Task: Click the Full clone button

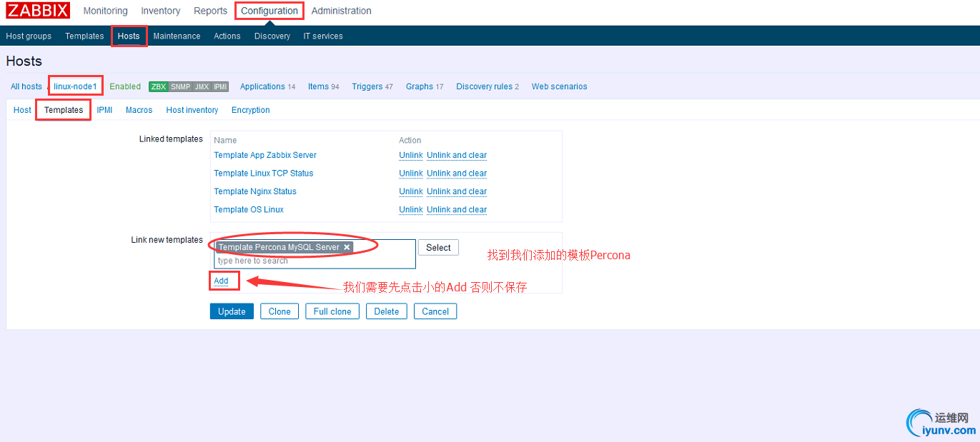Action: click(x=332, y=311)
